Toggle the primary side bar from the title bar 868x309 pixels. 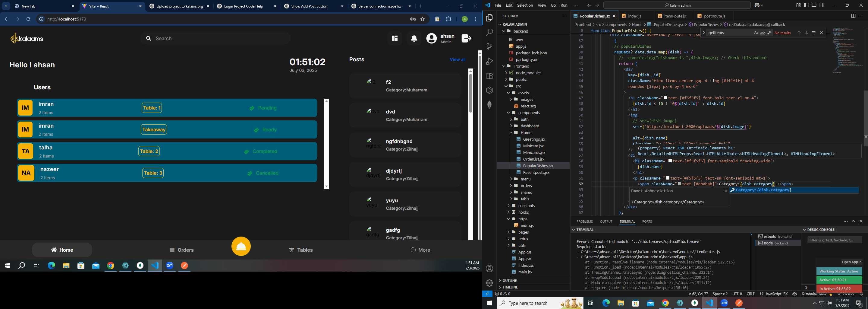(806, 5)
